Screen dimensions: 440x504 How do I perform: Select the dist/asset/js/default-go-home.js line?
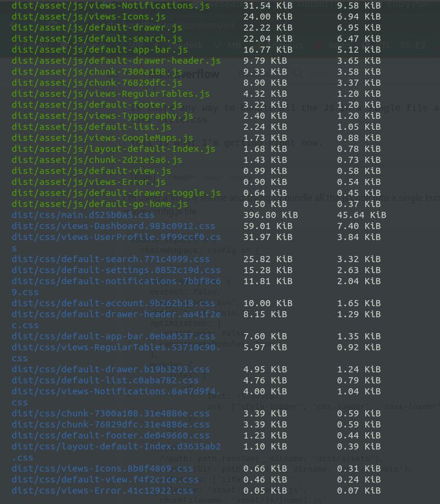click(100, 204)
